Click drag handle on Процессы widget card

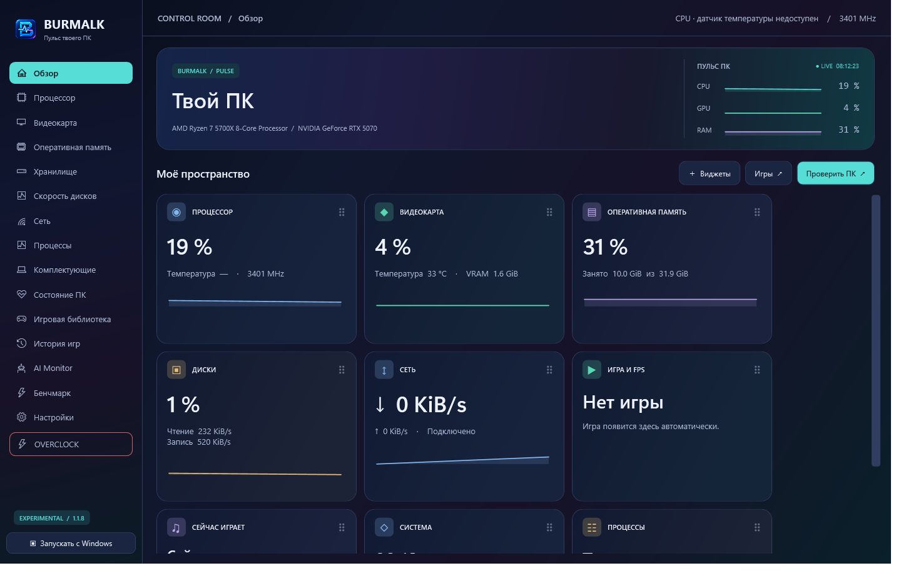click(757, 527)
